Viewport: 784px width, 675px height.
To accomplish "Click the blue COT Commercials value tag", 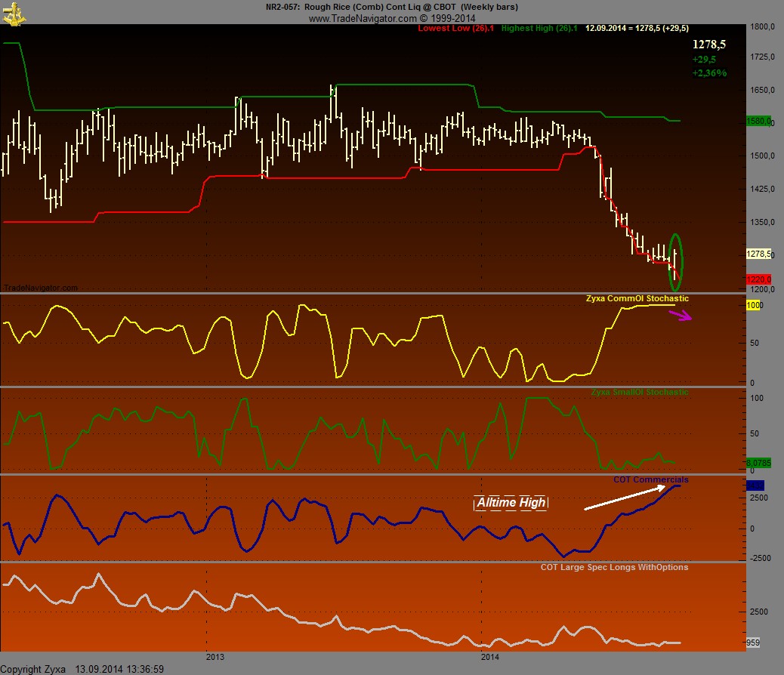I will [x=755, y=485].
